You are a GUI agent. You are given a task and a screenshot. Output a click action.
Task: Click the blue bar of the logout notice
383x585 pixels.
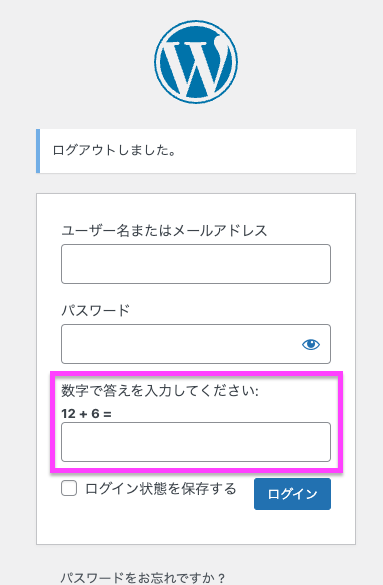[x=38, y=151]
